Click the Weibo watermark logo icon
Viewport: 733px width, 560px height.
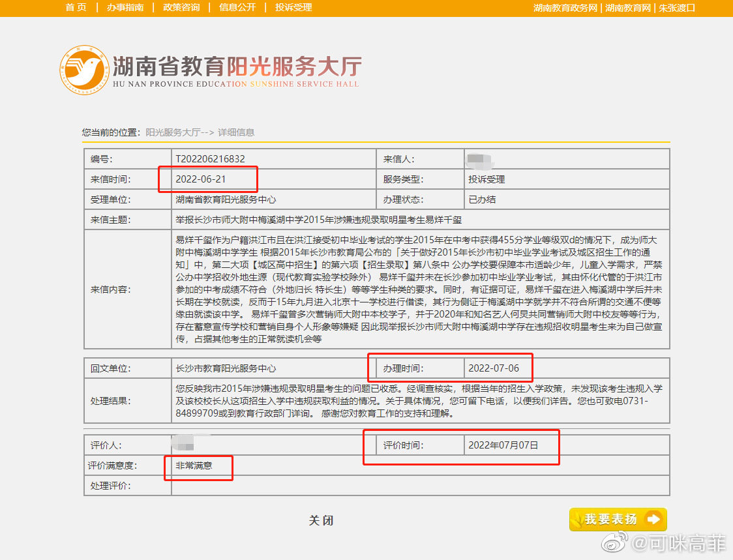[614, 541]
